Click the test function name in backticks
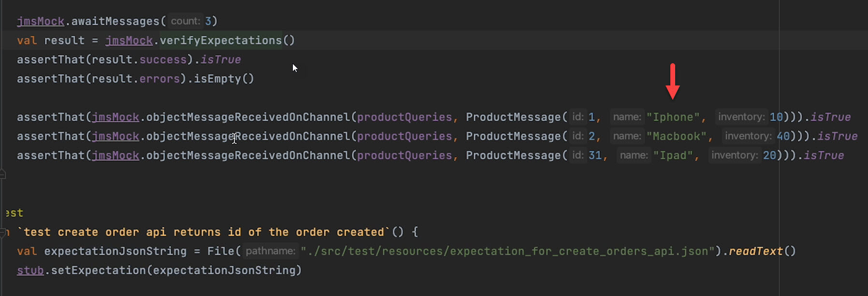The image size is (868, 296). click(203, 232)
